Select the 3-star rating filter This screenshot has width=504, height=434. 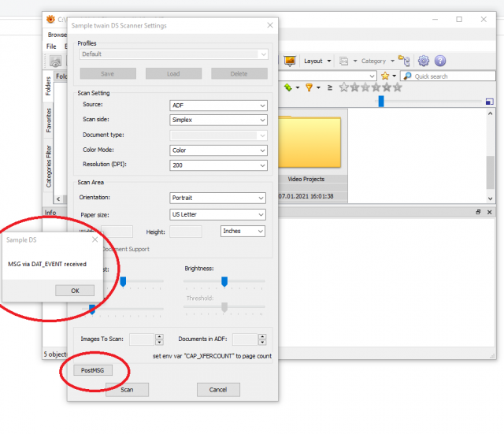pos(376,87)
